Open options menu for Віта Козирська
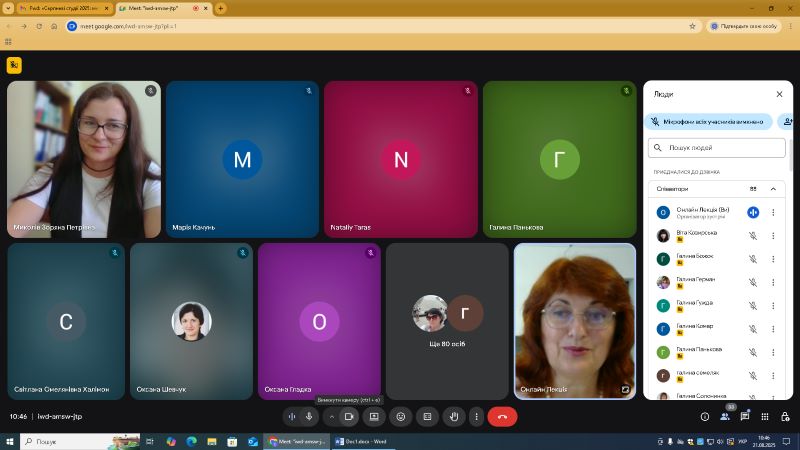Image resolution: width=800 pixels, height=450 pixels. click(773, 235)
